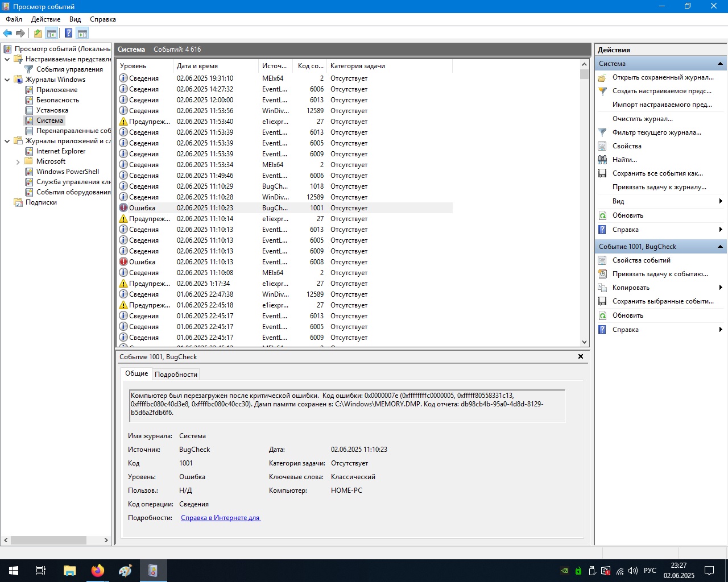Click the blue Help icon in the toolbar

(68, 34)
